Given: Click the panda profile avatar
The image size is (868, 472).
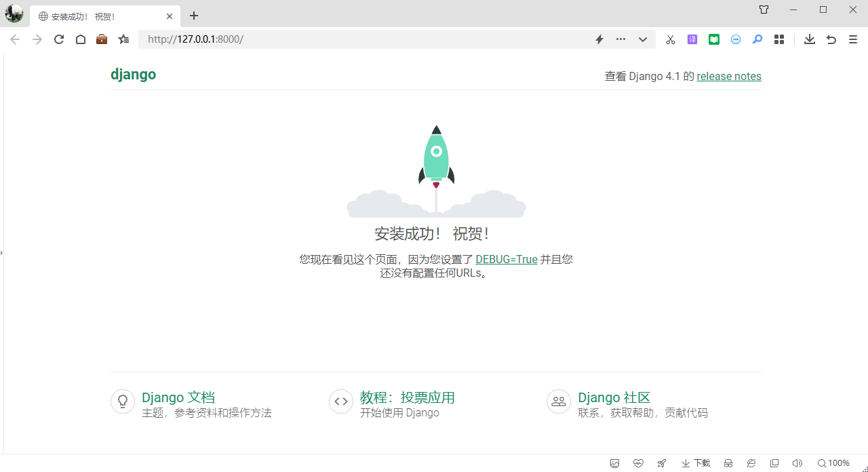Looking at the screenshot, I should (14, 14).
